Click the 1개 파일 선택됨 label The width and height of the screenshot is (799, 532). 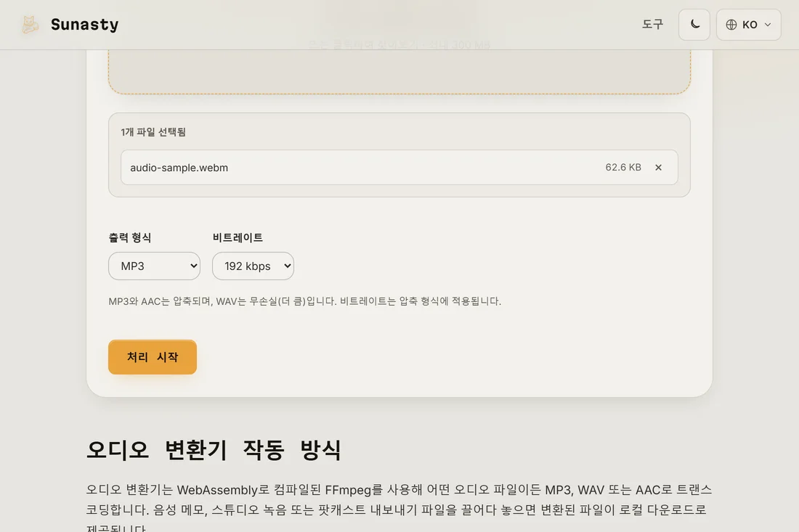coord(153,132)
